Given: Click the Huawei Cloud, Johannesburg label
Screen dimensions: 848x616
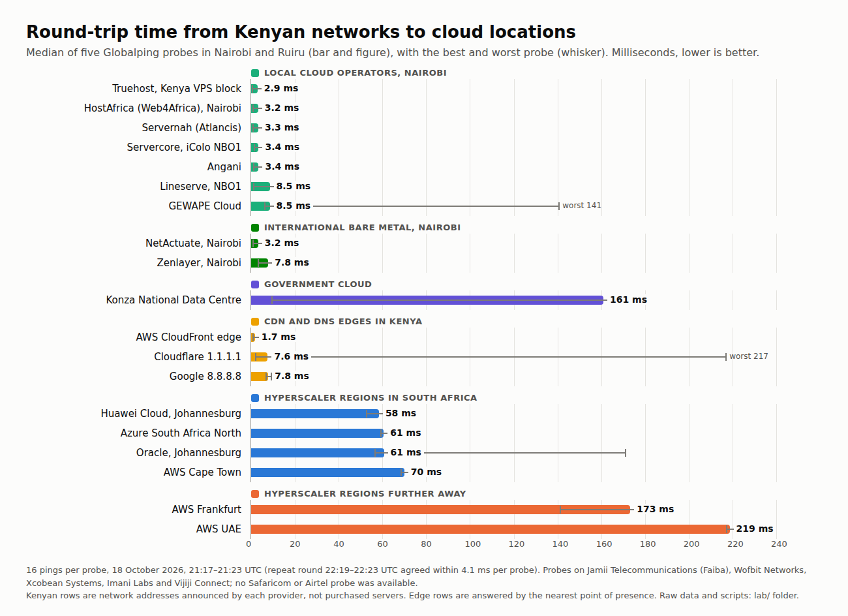Looking at the screenshot, I should click(x=171, y=414).
